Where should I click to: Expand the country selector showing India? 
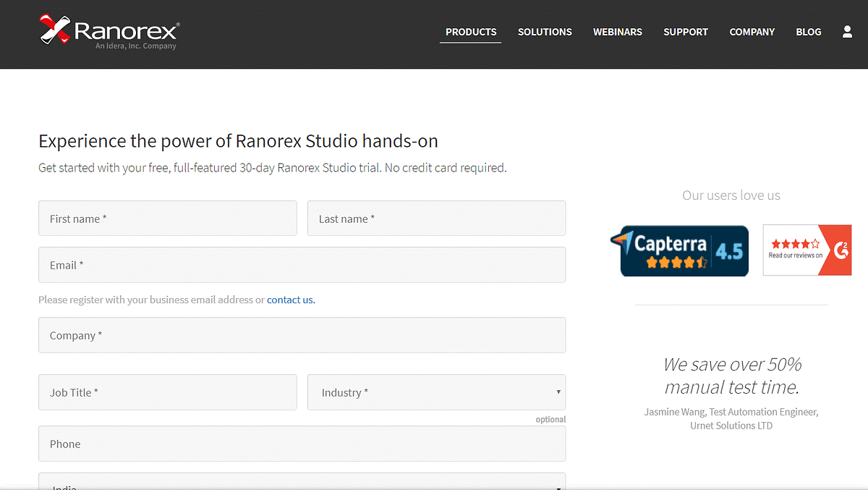coord(302,483)
